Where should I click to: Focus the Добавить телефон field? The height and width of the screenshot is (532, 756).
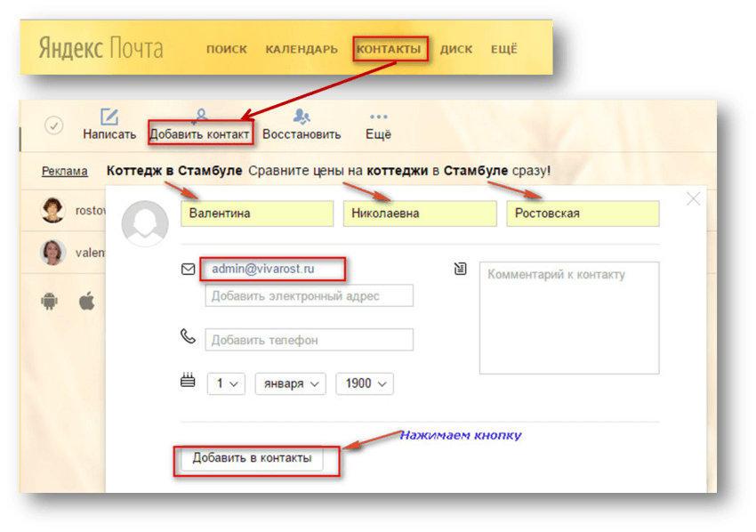pos(309,340)
